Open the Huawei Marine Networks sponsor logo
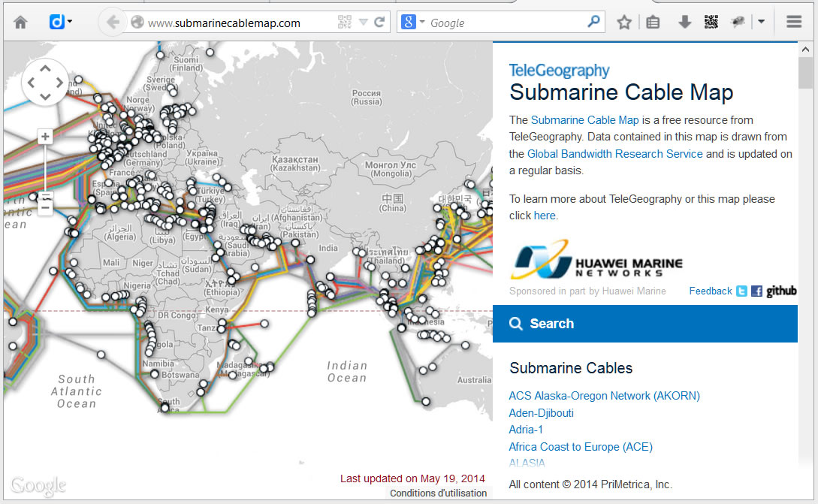Viewport: 818px width, 504px height. pyautogui.click(x=597, y=259)
